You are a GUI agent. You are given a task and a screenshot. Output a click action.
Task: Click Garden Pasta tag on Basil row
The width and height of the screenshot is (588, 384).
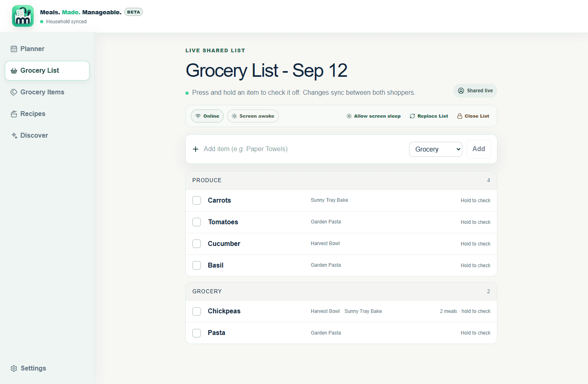coord(326,265)
